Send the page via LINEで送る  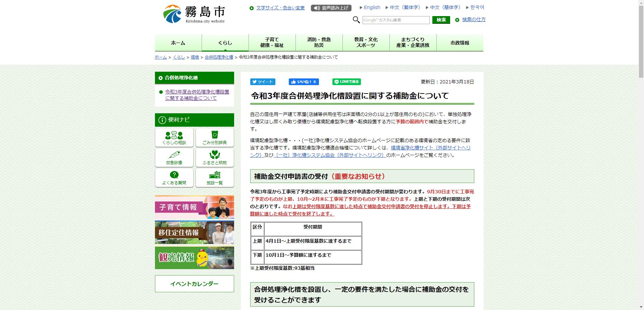click(x=346, y=82)
